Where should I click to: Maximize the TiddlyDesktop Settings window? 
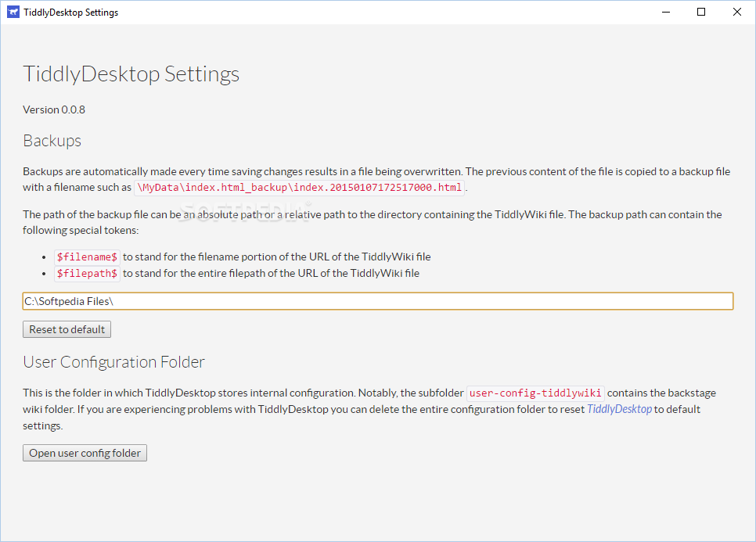[x=701, y=12]
